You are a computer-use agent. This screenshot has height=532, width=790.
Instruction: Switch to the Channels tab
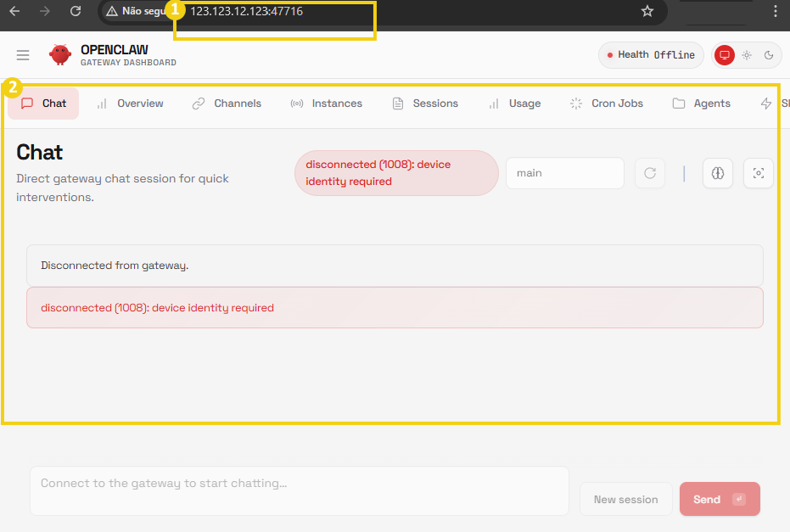[x=226, y=103]
